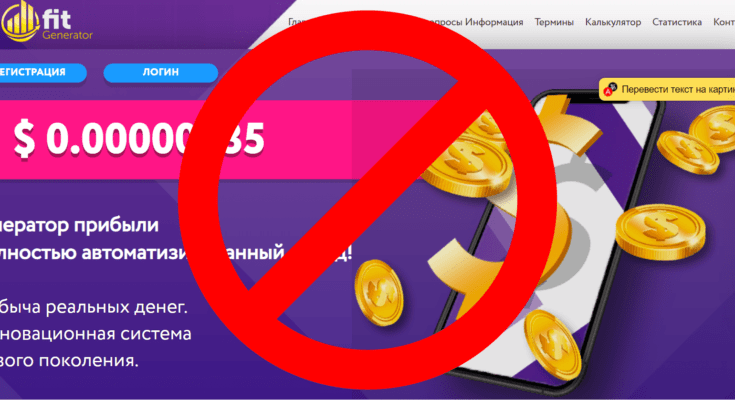This screenshot has height=400, width=735.
Task: Click the stacked gold coins in top-right corner
Action: pyautogui.click(x=697, y=140)
